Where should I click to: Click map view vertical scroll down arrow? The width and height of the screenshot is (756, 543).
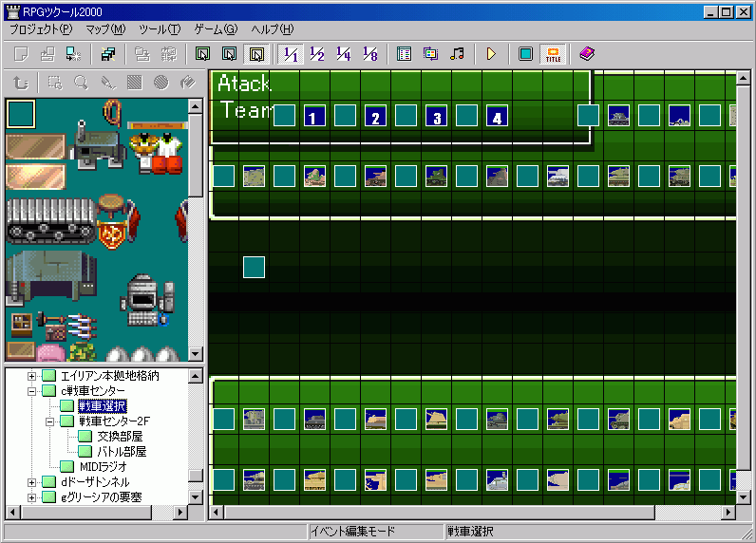743,497
